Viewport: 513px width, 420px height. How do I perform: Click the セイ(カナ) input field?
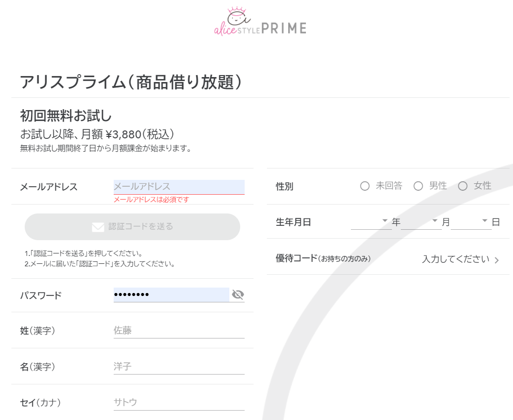coord(179,402)
